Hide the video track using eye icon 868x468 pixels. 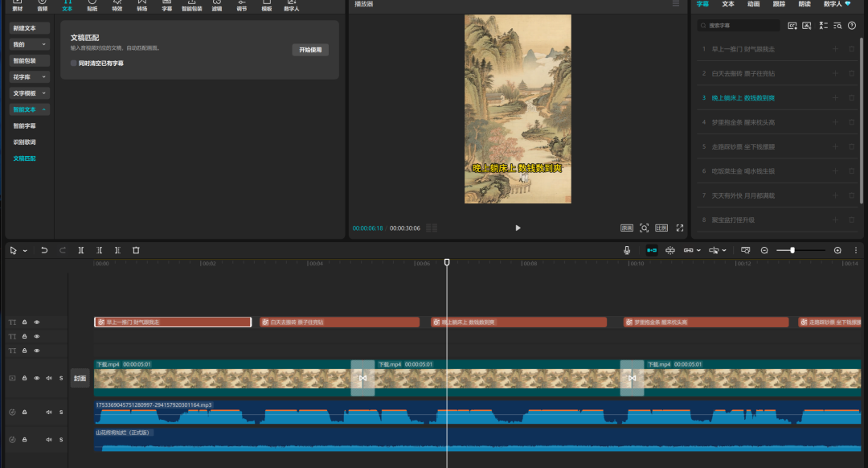(x=37, y=378)
